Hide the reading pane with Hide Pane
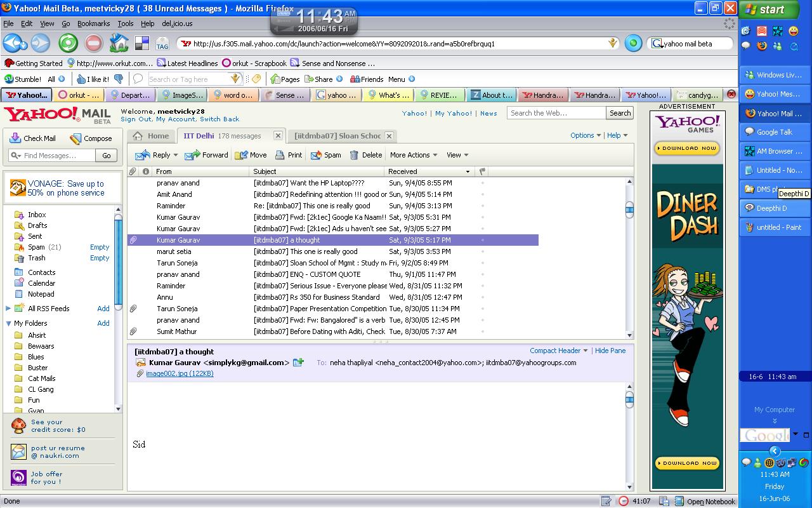 coord(610,351)
